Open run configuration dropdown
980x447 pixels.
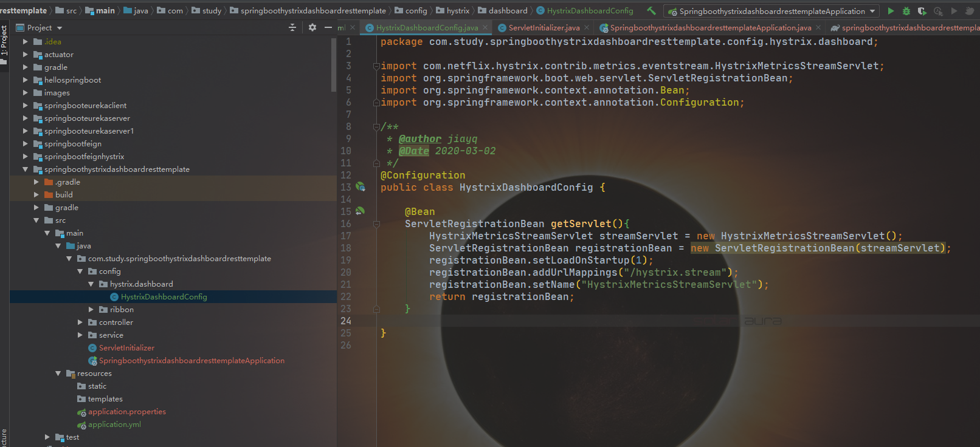(x=771, y=11)
